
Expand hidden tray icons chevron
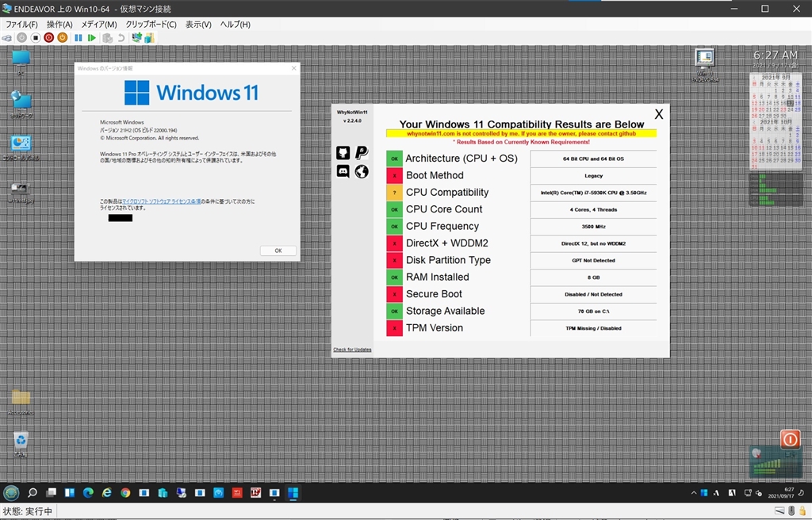(x=693, y=493)
